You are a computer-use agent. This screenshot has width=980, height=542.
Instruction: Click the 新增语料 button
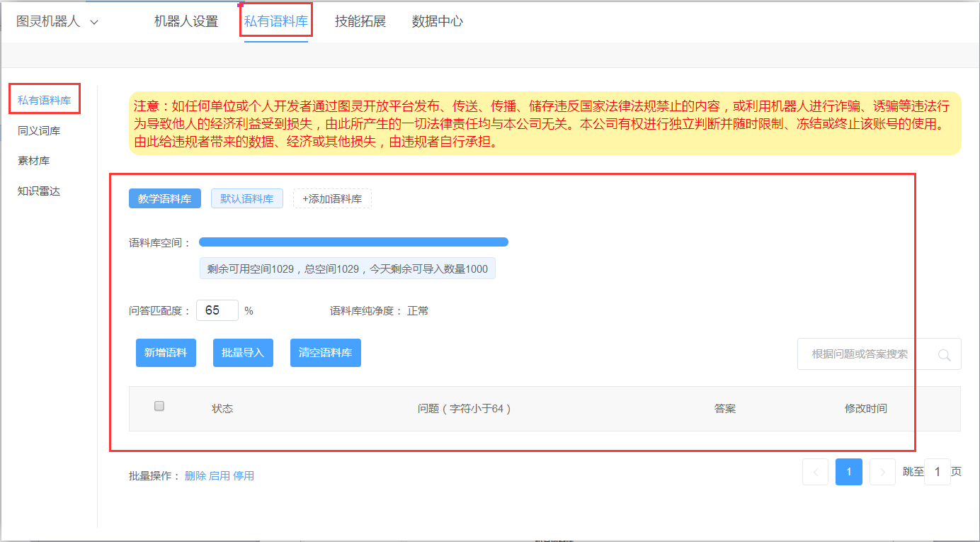[x=166, y=353]
